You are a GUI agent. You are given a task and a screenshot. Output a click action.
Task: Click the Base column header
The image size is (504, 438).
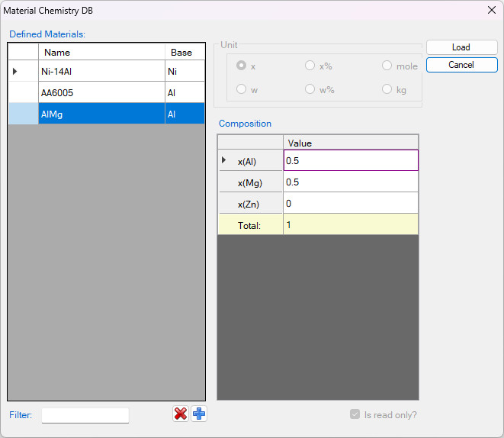[x=185, y=52]
